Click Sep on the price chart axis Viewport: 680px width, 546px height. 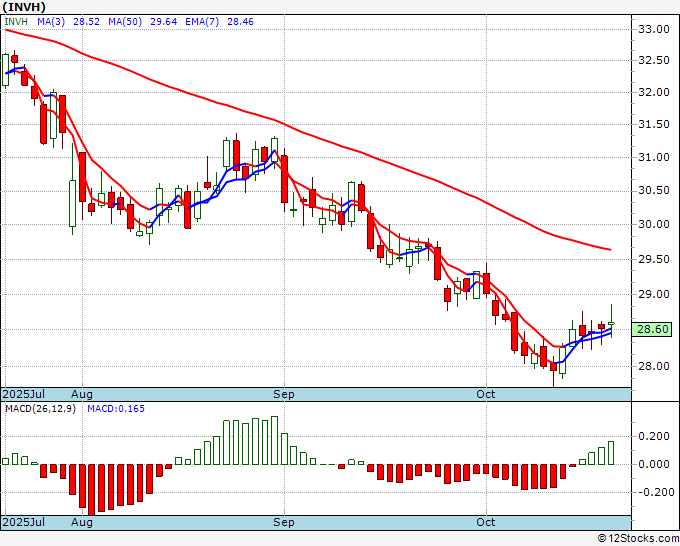[x=284, y=394]
